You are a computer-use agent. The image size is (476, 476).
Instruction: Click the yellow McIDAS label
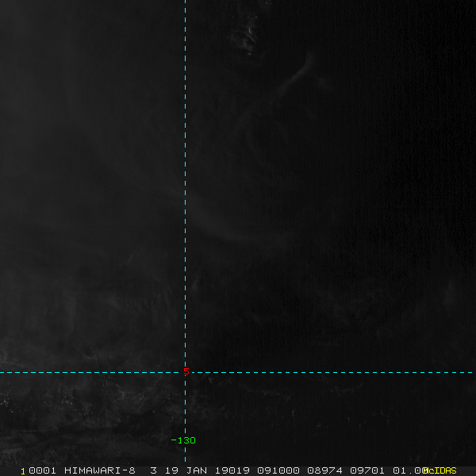tap(440, 470)
